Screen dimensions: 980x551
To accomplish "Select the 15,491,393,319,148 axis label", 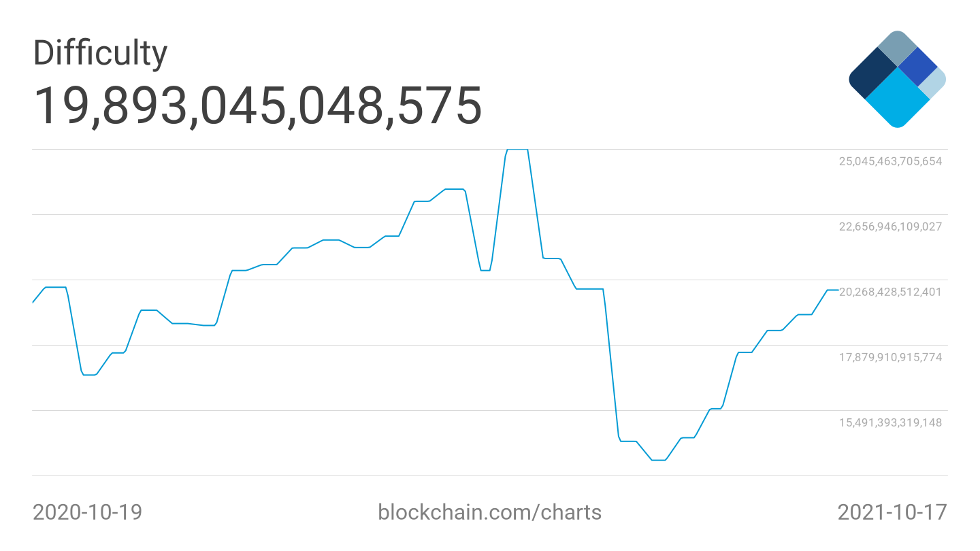I will 890,422.
